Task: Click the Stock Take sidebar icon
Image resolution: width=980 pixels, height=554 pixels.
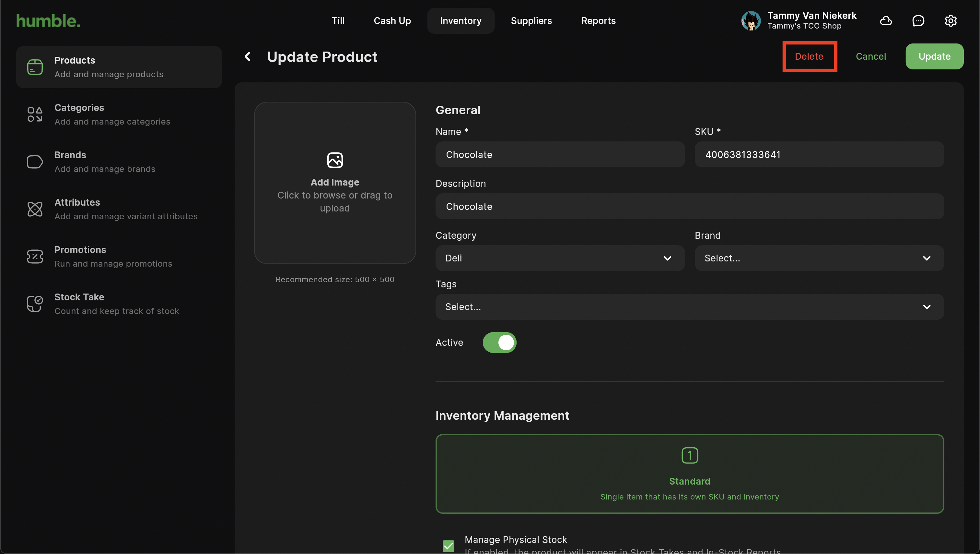Action: (x=35, y=304)
